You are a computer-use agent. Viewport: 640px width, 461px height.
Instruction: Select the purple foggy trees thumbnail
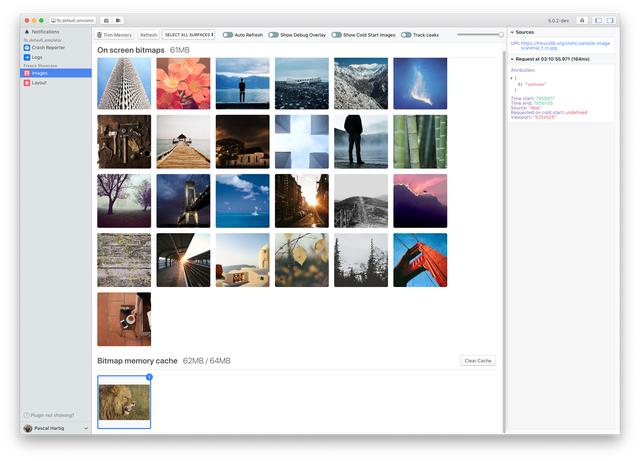point(124,201)
